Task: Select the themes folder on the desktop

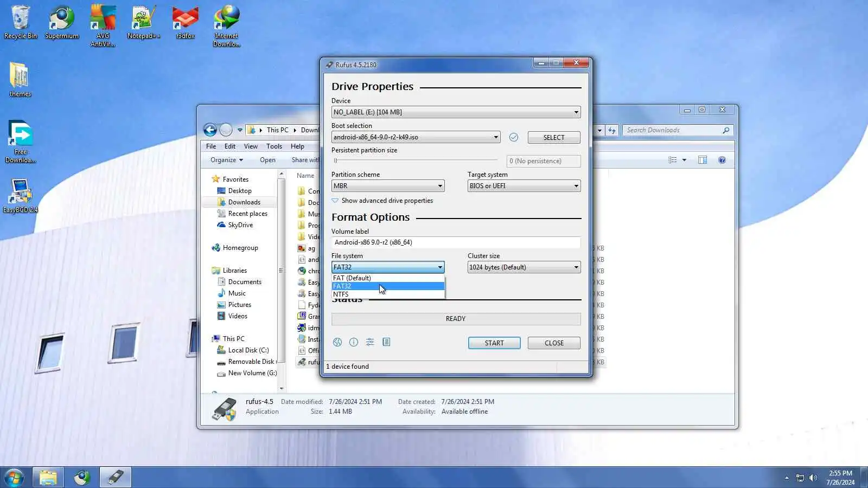Action: (20, 80)
